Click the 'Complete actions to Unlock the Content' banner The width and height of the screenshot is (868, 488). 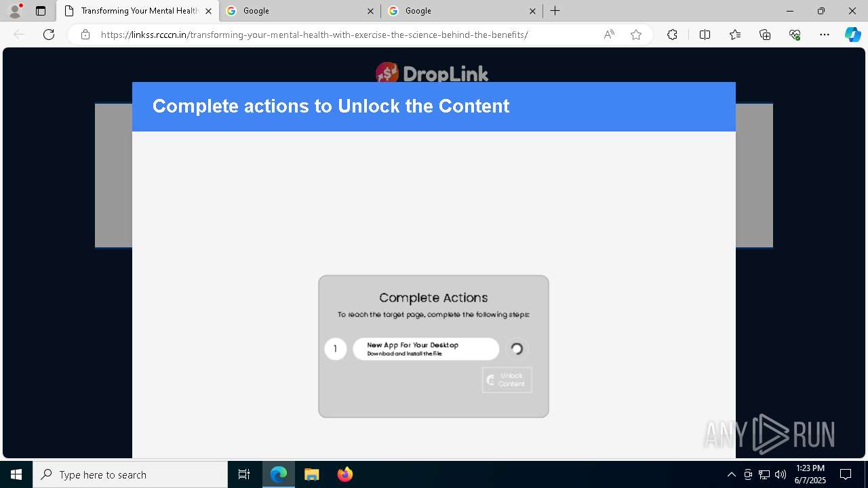click(x=434, y=106)
